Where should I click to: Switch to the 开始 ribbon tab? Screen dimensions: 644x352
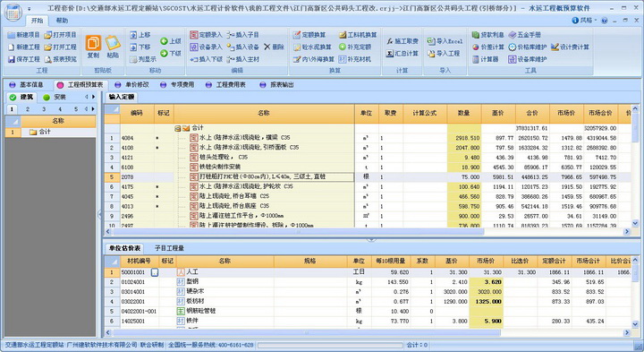(38, 20)
